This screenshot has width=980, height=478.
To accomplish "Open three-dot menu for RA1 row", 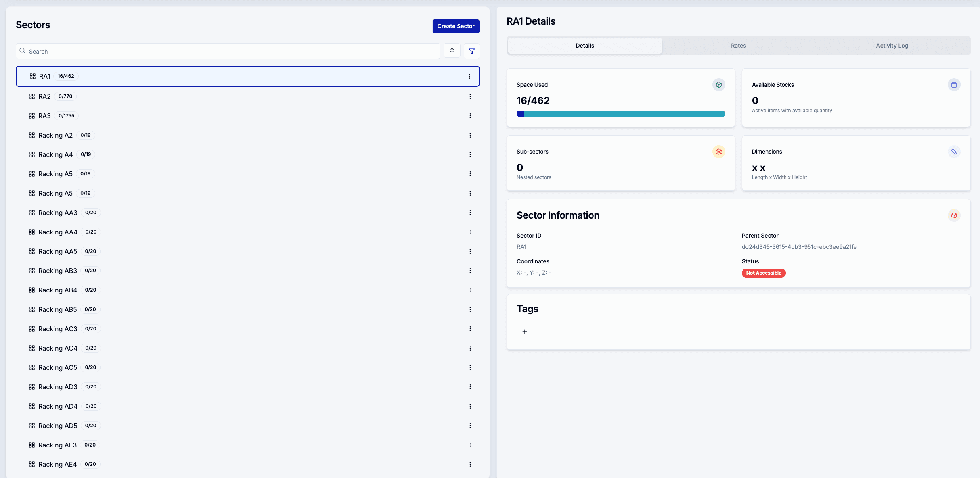I will (469, 76).
